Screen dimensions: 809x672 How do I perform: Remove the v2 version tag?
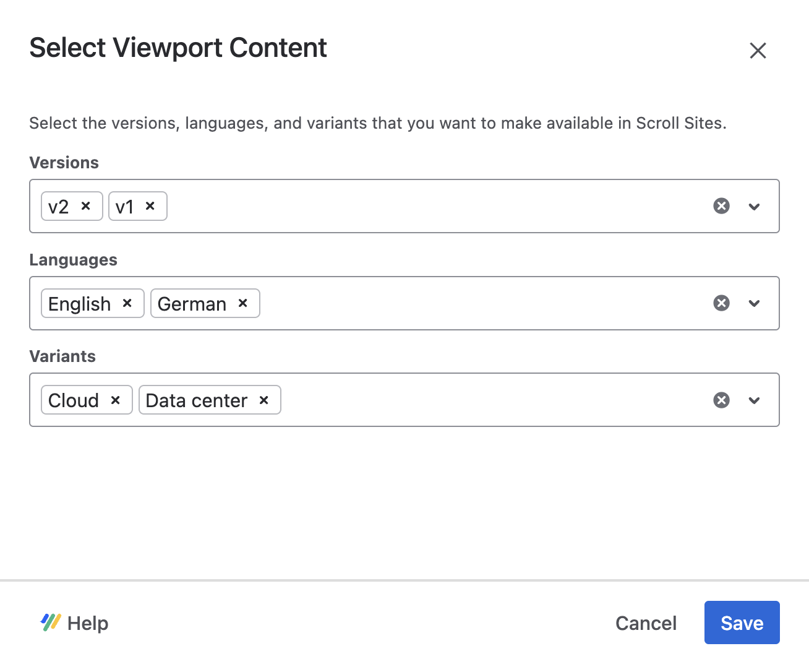point(87,206)
